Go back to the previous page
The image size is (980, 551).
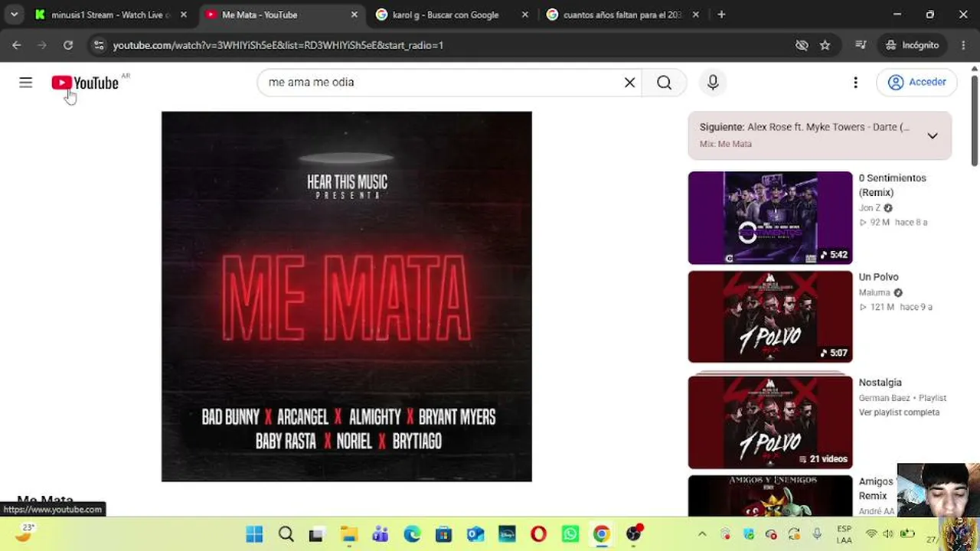pos(16,45)
